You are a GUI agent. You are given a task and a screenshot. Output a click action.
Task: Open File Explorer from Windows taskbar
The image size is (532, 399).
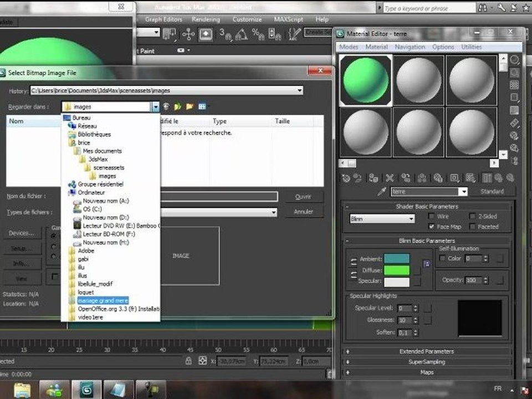(x=22, y=390)
